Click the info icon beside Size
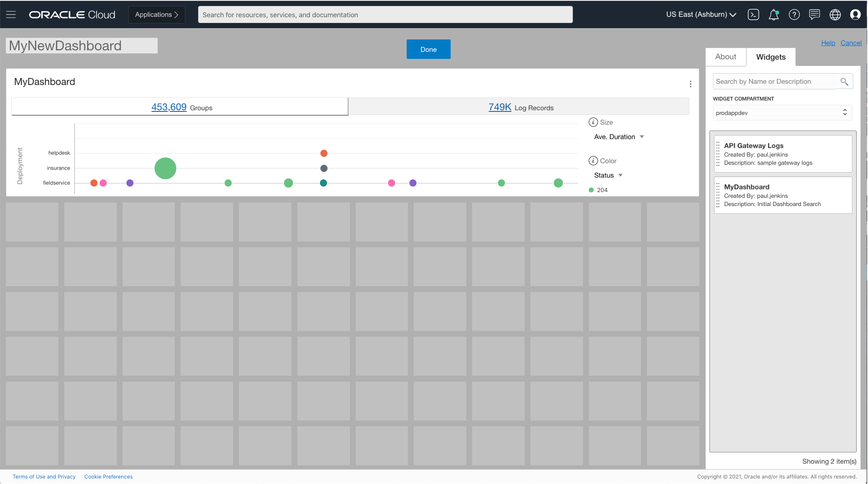 click(593, 122)
